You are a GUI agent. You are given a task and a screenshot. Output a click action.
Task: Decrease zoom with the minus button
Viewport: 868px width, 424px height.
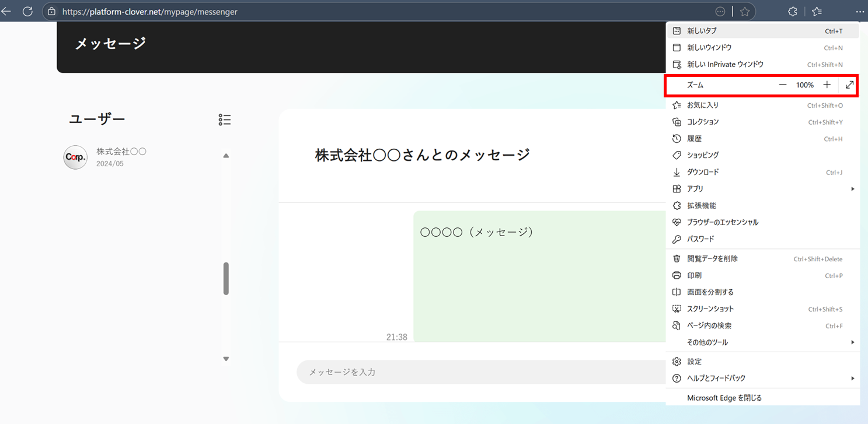[783, 85]
